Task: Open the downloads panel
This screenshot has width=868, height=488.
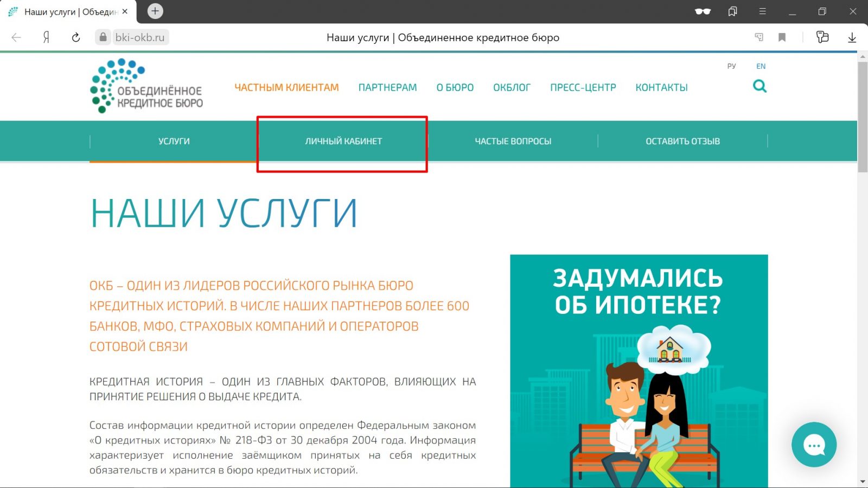Action: pos(852,37)
